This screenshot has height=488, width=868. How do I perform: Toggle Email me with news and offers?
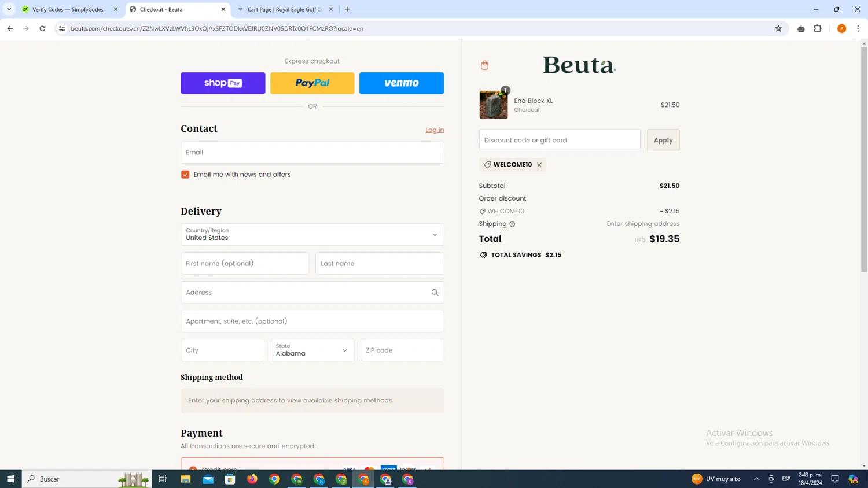pos(185,175)
